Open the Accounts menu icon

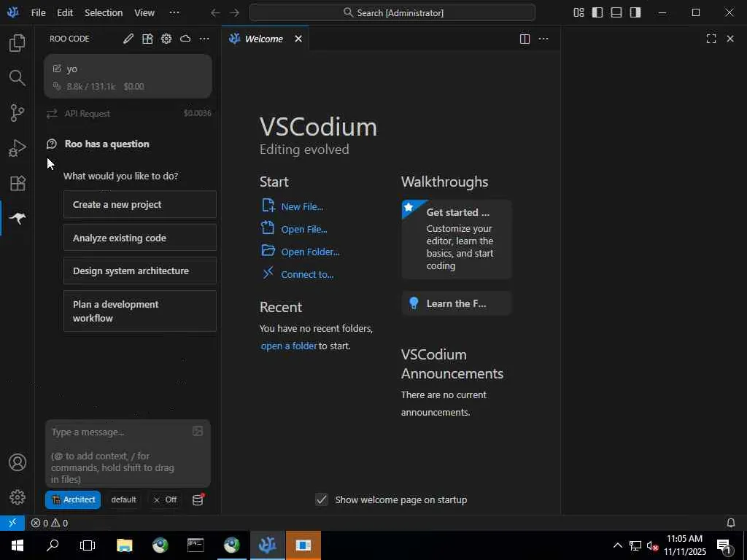click(18, 462)
